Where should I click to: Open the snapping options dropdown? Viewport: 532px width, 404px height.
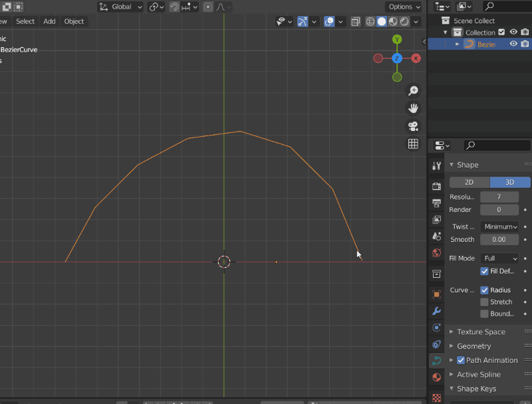pos(190,7)
